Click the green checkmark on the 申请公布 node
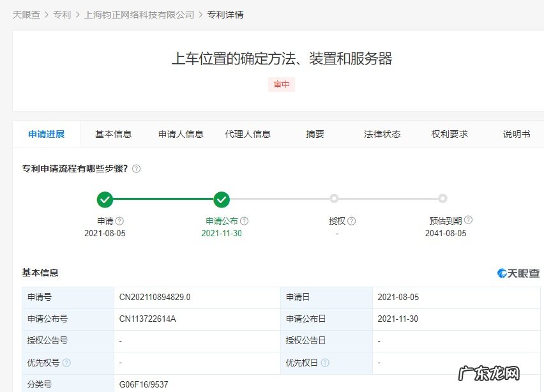Viewport: 544px width, 392px height. [222, 199]
